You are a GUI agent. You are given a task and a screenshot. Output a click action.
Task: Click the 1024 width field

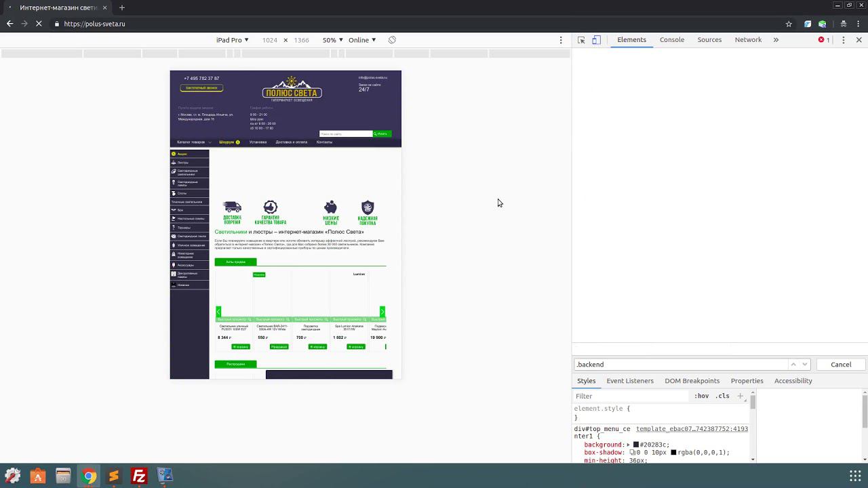pyautogui.click(x=270, y=40)
